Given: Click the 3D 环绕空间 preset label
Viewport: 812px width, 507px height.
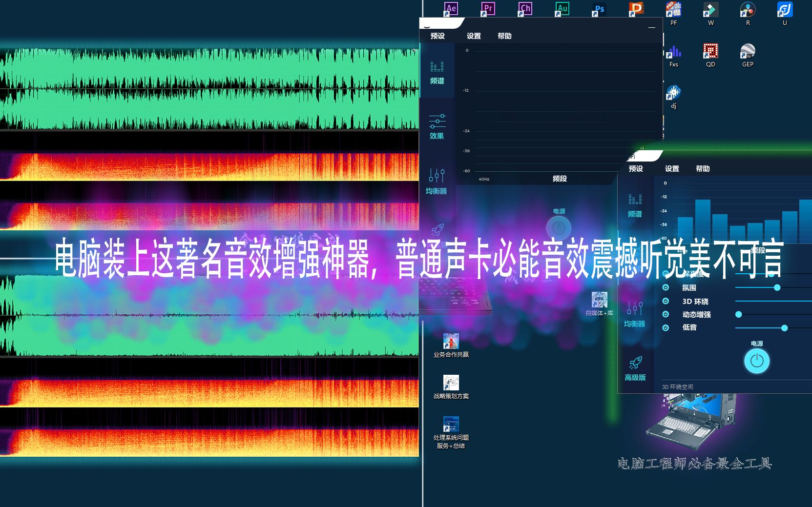Looking at the screenshot, I should pyautogui.click(x=677, y=387).
